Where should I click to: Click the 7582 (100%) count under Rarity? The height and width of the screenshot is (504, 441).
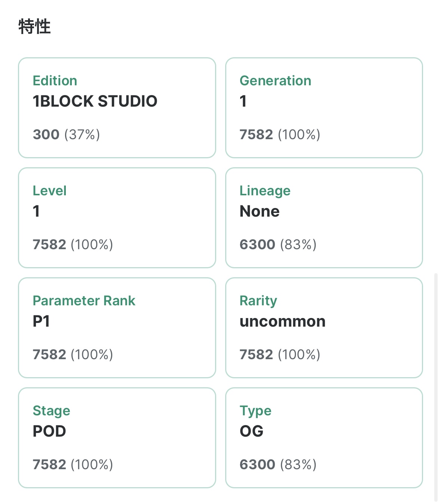280,354
